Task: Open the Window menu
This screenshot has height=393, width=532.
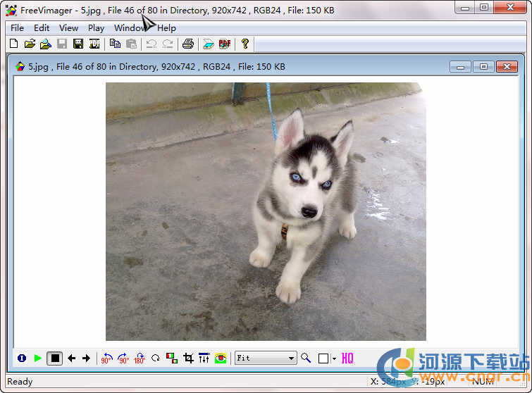Action: tap(130, 27)
